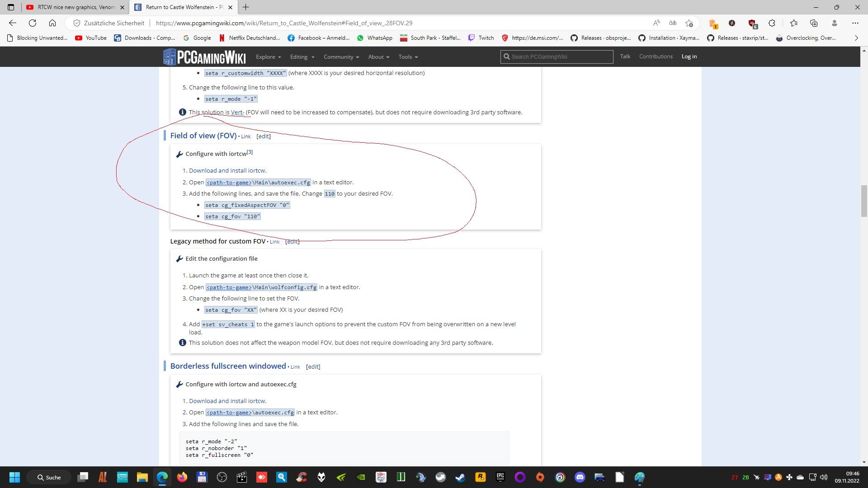868x488 pixels.
Task: Click the page vertical scrollbar thumb
Action: (x=864, y=201)
